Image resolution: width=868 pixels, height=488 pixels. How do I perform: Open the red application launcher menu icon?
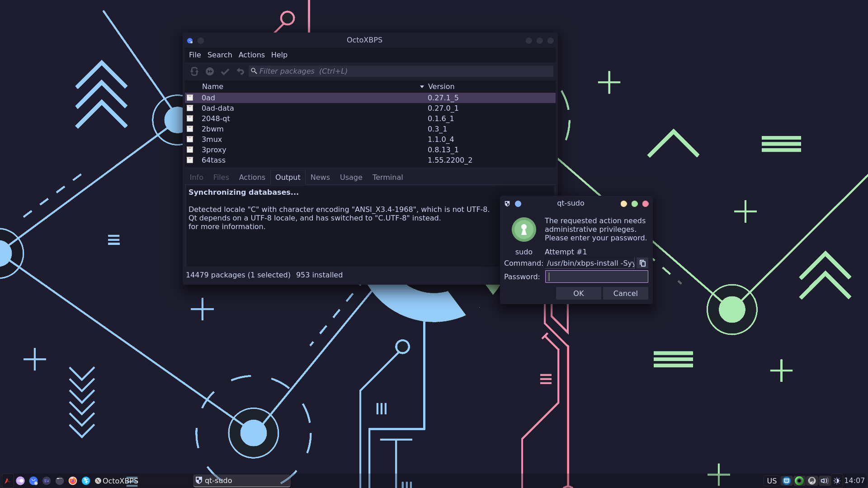[x=7, y=481]
